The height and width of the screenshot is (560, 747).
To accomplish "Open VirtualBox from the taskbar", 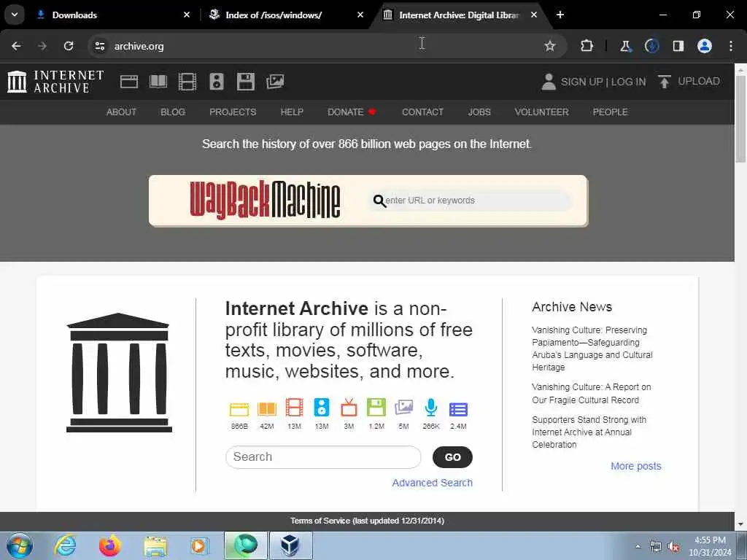I will (x=290, y=545).
